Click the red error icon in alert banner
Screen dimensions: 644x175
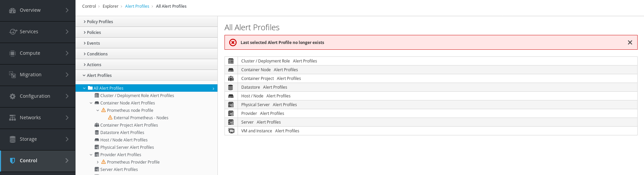(x=233, y=42)
